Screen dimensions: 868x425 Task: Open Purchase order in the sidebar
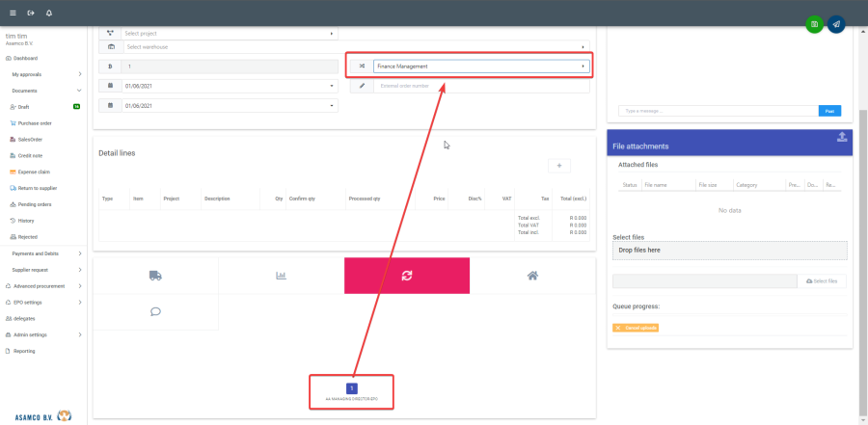(x=35, y=122)
